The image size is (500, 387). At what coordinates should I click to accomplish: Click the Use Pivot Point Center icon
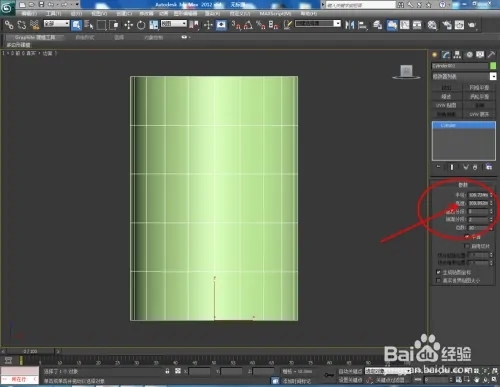[194, 25]
